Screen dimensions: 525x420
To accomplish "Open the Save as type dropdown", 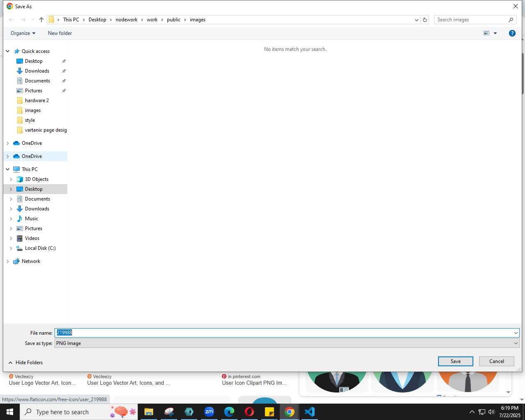I will (516, 343).
